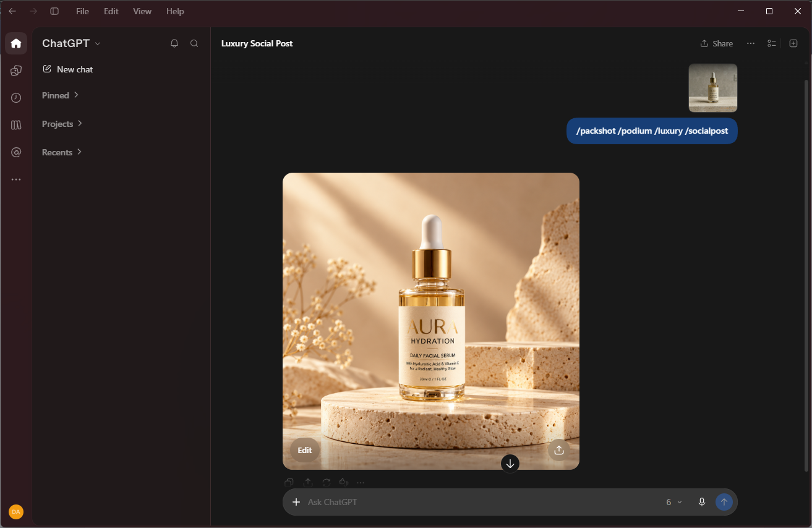Open the Home view in the left rail
Screen dimensions: 812x528
click(x=16, y=43)
